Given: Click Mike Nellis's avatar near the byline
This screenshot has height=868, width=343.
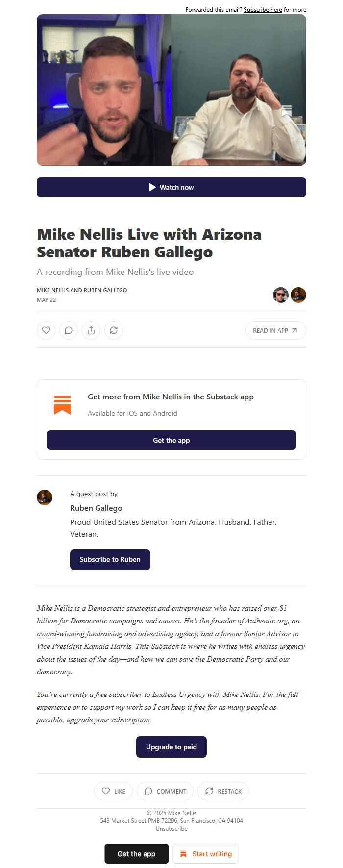Looking at the screenshot, I should (x=281, y=295).
